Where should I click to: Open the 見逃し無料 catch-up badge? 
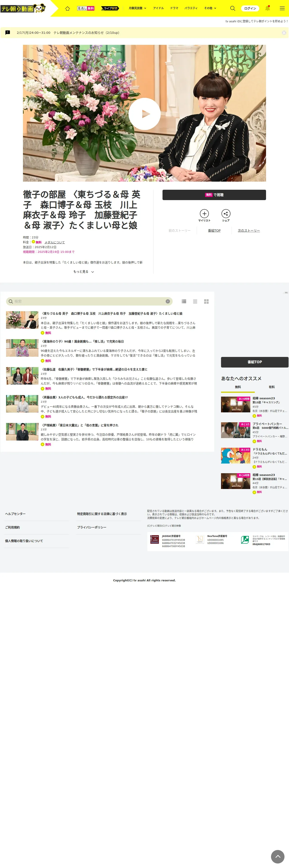pyautogui.click(x=86, y=8)
